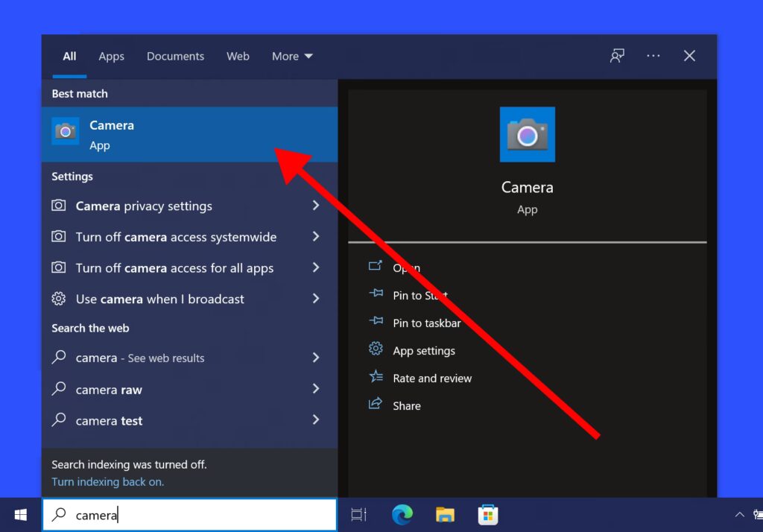Image resolution: width=763 pixels, height=532 pixels.
Task: Open Microsoft Store from taskbar
Action: [488, 515]
